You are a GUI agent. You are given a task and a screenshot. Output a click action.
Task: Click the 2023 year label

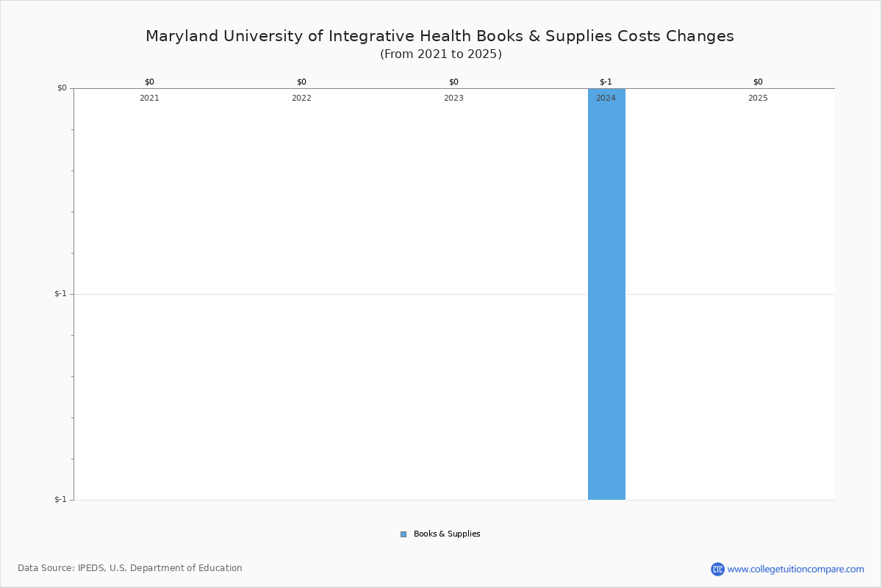(453, 97)
